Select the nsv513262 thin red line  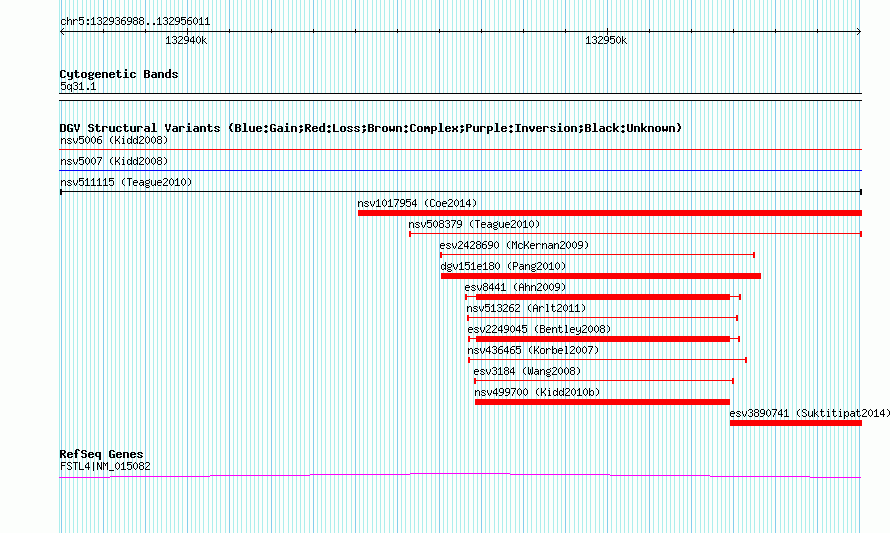tap(602, 318)
